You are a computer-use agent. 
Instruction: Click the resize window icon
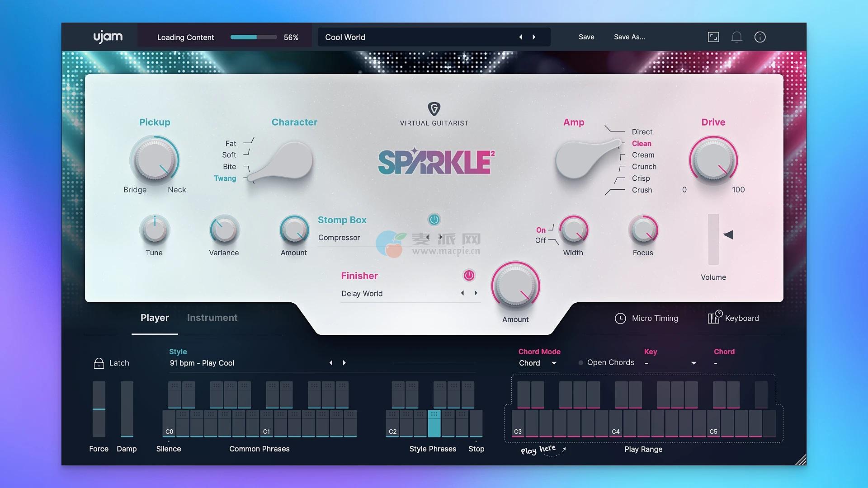(713, 37)
